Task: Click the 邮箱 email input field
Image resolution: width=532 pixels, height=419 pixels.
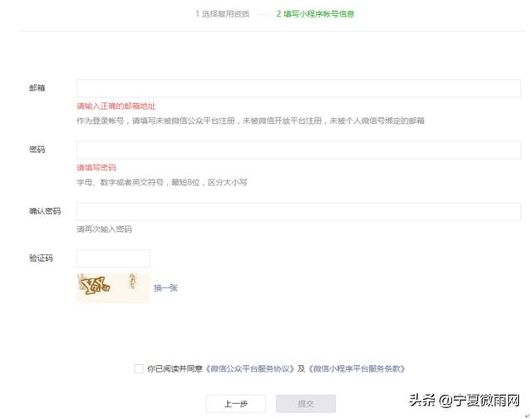Action: (x=298, y=89)
